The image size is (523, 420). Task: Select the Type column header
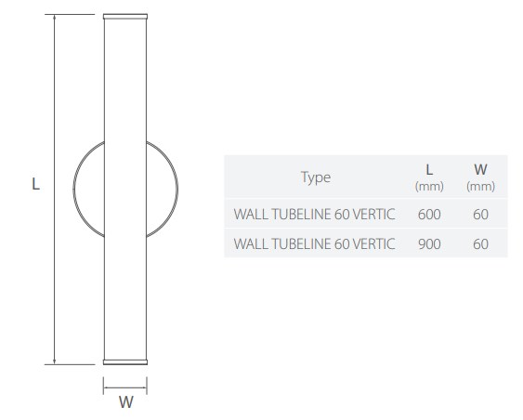pyautogui.click(x=316, y=177)
